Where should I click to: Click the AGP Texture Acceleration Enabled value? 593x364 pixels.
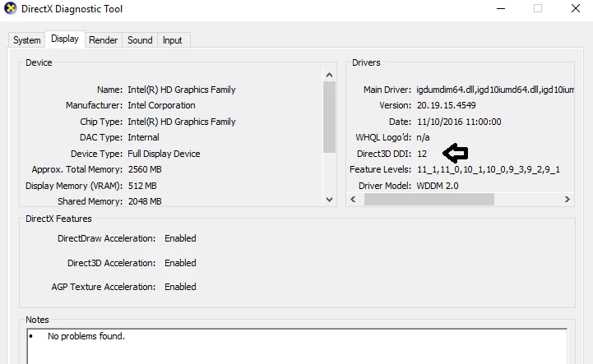click(180, 287)
